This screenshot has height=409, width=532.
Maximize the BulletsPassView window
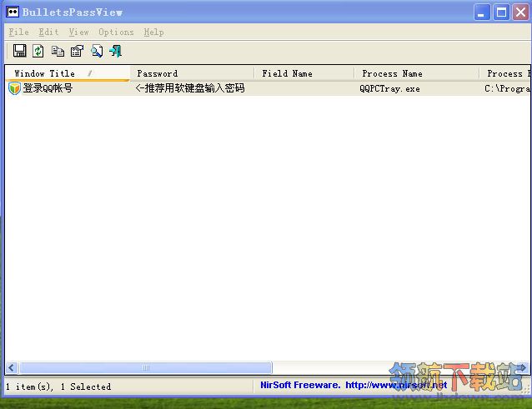click(x=501, y=12)
